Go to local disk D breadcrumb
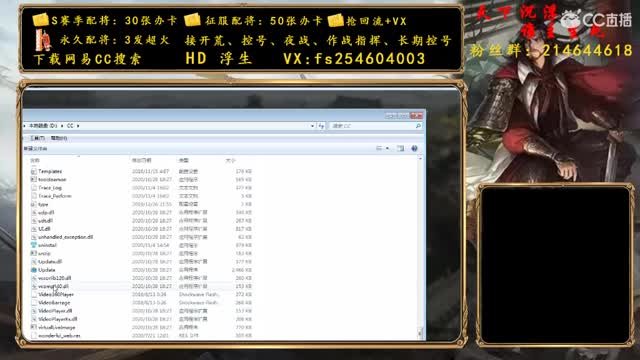 (x=43, y=126)
